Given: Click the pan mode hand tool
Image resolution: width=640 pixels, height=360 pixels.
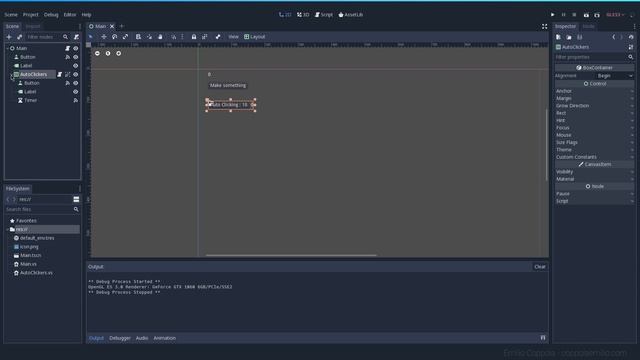Looking at the screenshot, I should 160,37.
